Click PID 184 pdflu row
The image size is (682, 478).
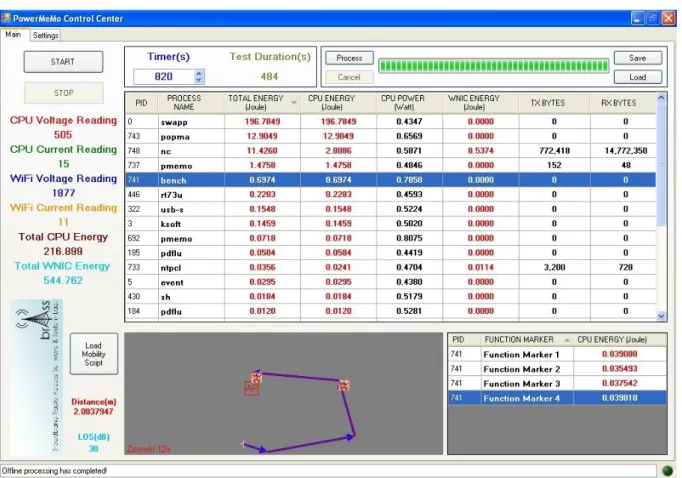(x=391, y=311)
